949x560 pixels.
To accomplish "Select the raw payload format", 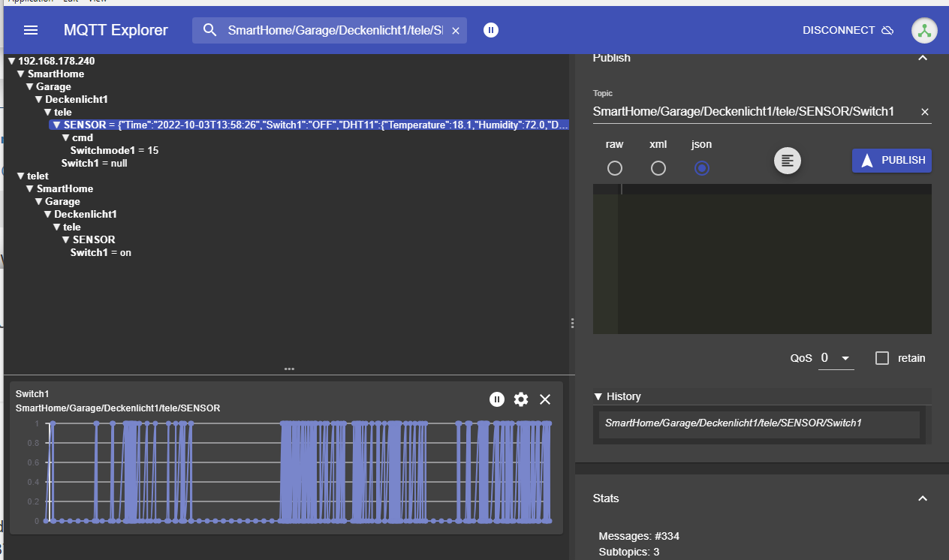I will pos(615,168).
